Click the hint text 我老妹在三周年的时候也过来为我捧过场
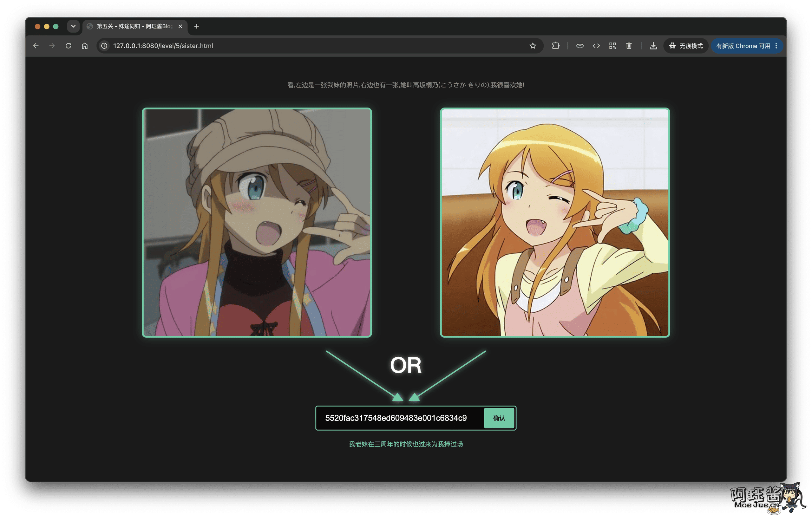Viewport: 812px width, 515px height. pyautogui.click(x=406, y=444)
